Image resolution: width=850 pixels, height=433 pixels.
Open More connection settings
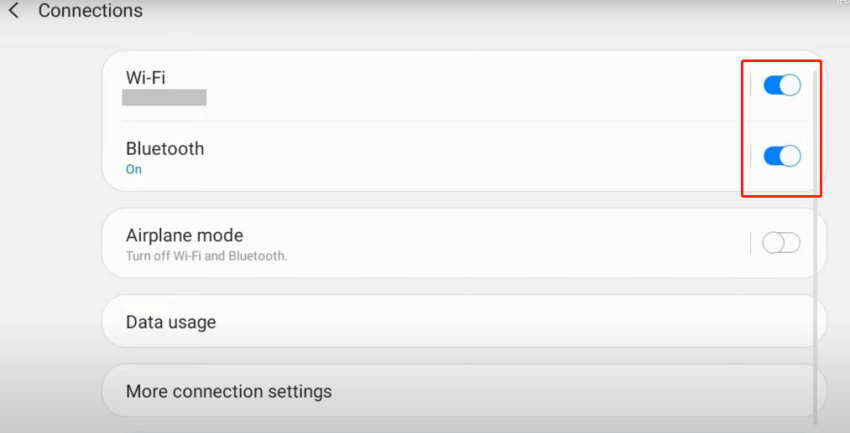pyautogui.click(x=228, y=391)
